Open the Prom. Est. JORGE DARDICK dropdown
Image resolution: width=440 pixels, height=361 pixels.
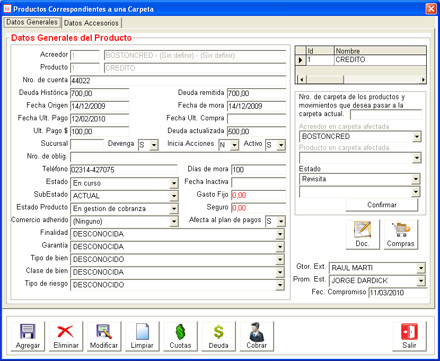click(421, 281)
